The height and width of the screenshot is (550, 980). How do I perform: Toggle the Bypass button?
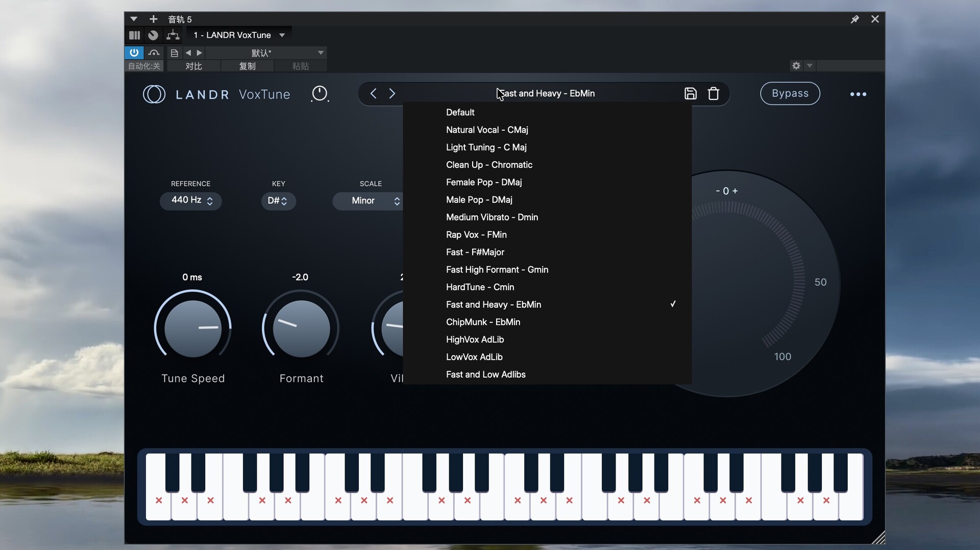pyautogui.click(x=790, y=93)
